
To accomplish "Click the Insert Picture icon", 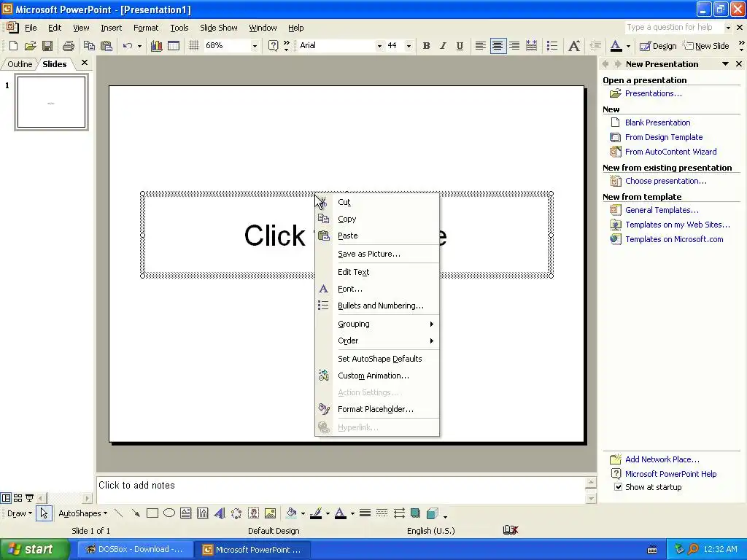I will pyautogui.click(x=270, y=513).
